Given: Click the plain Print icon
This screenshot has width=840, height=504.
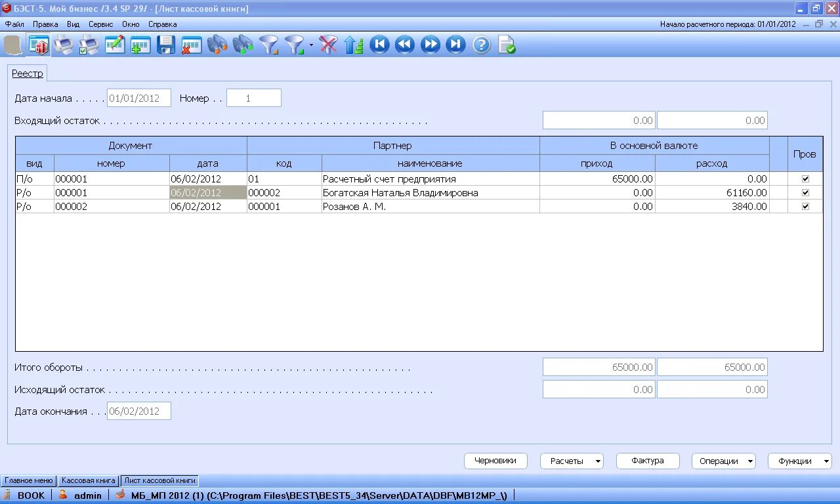Looking at the screenshot, I should click(x=64, y=45).
